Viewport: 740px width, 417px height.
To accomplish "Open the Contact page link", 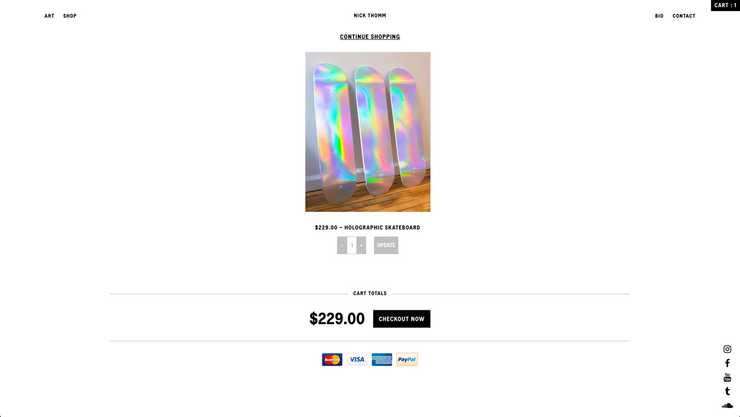I will pos(684,16).
